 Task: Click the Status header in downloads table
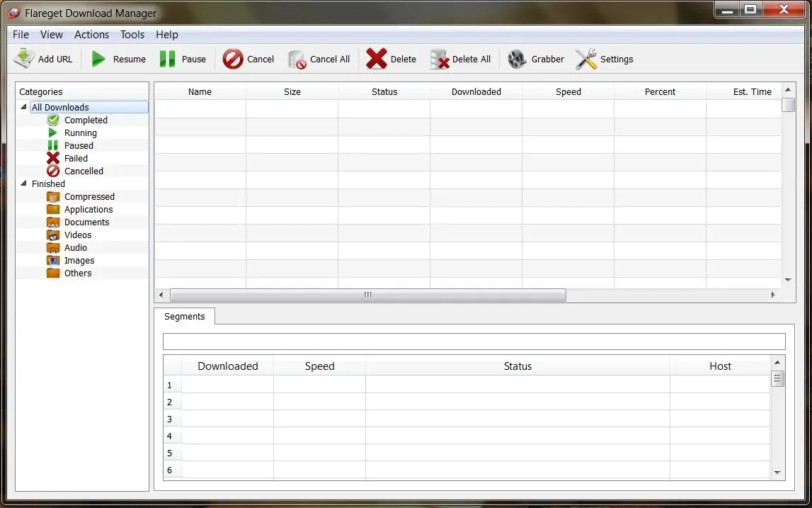tap(384, 91)
